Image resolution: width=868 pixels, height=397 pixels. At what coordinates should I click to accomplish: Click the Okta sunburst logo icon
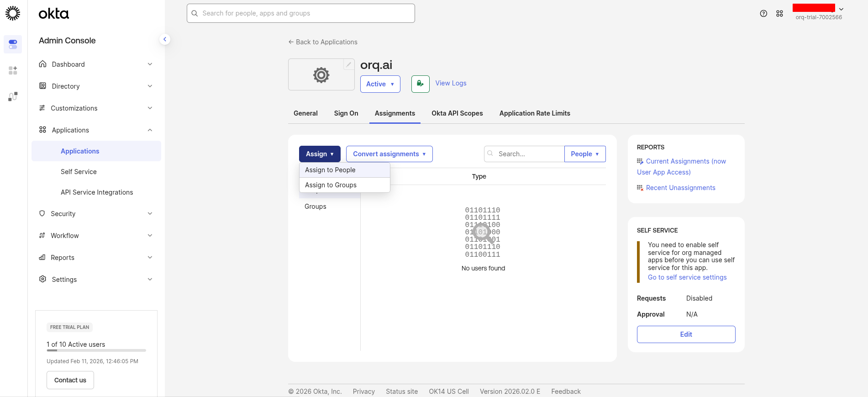point(13,13)
